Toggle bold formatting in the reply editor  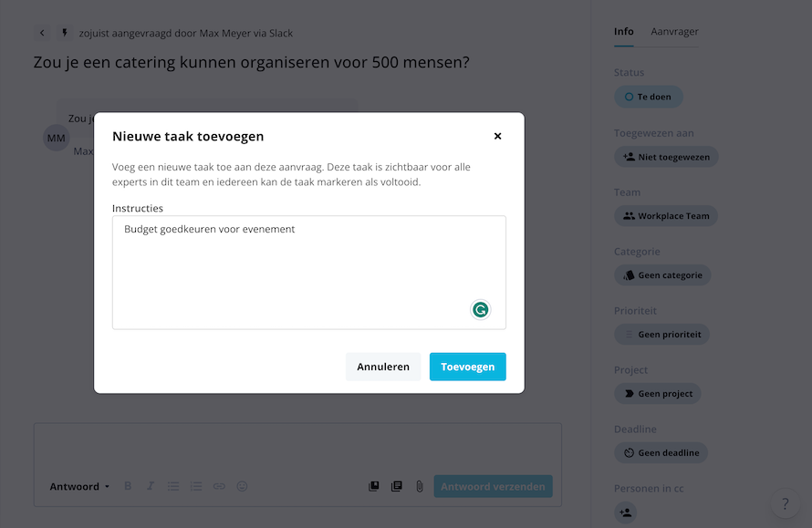point(128,486)
